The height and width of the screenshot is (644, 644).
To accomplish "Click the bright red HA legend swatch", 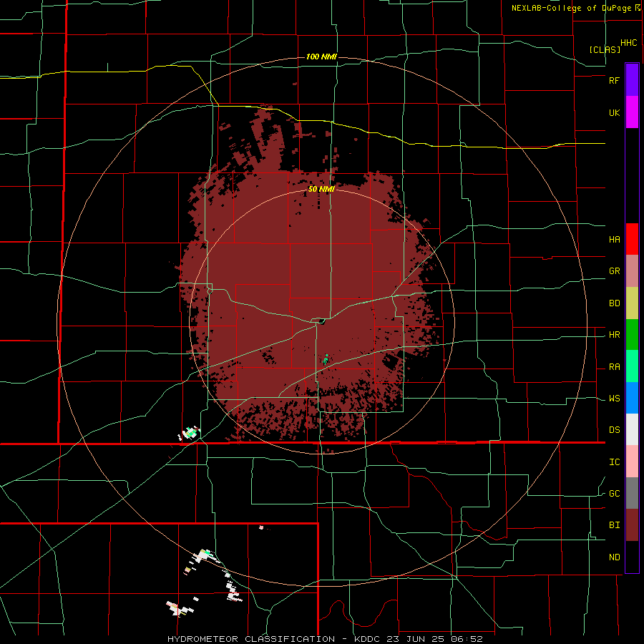I will (632, 239).
